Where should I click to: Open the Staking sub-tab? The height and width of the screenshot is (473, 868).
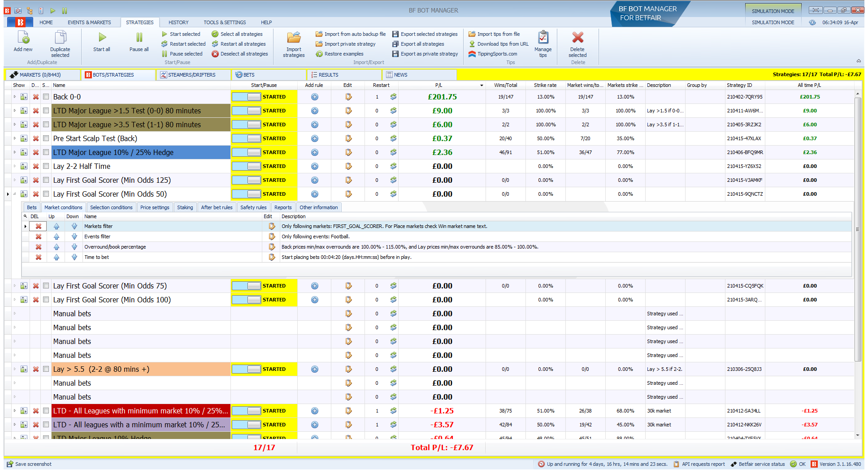185,207
